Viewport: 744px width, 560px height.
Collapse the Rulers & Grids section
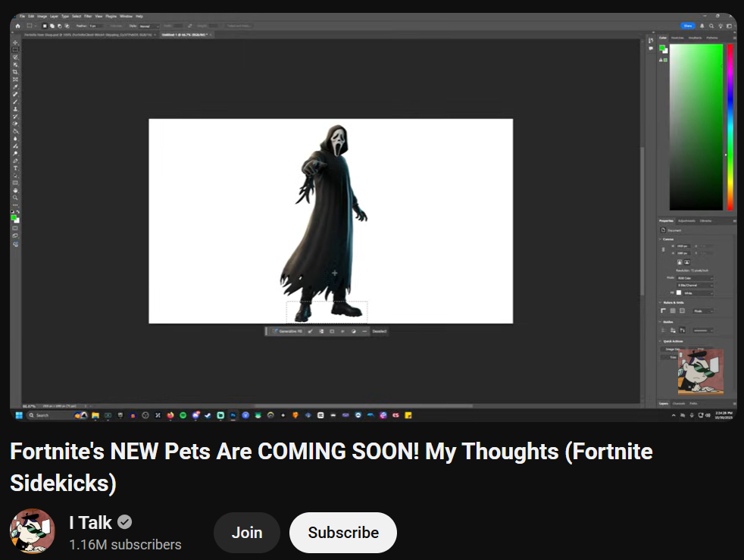(660, 302)
